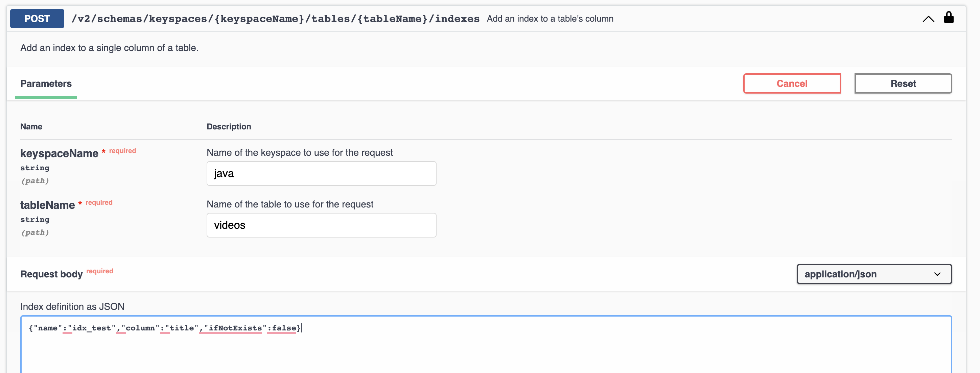Click the Add an index description text

[x=110, y=48]
